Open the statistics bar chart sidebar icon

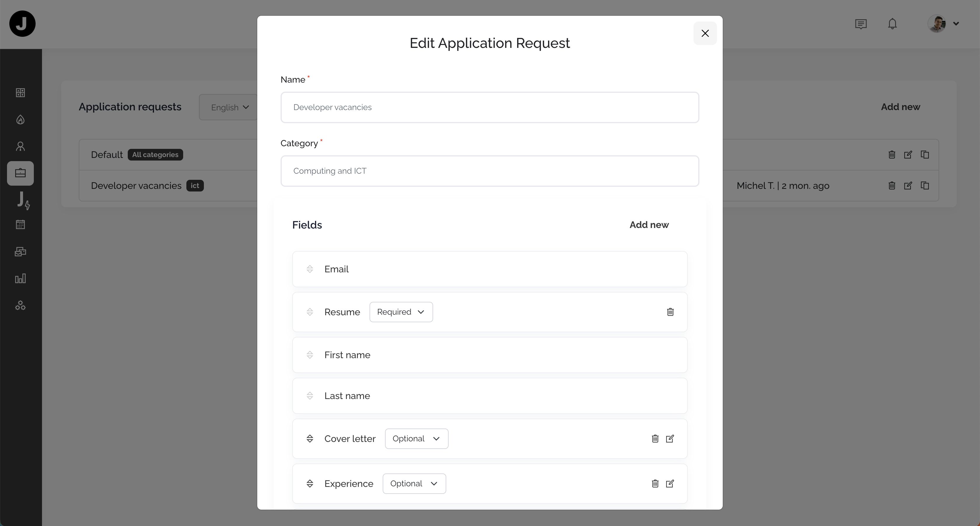(x=20, y=278)
